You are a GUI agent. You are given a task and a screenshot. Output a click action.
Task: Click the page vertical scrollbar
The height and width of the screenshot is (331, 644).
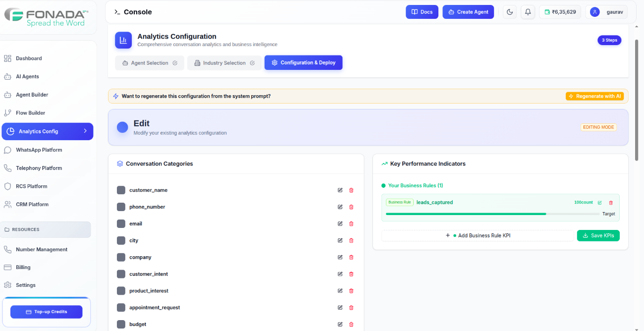coord(636,99)
